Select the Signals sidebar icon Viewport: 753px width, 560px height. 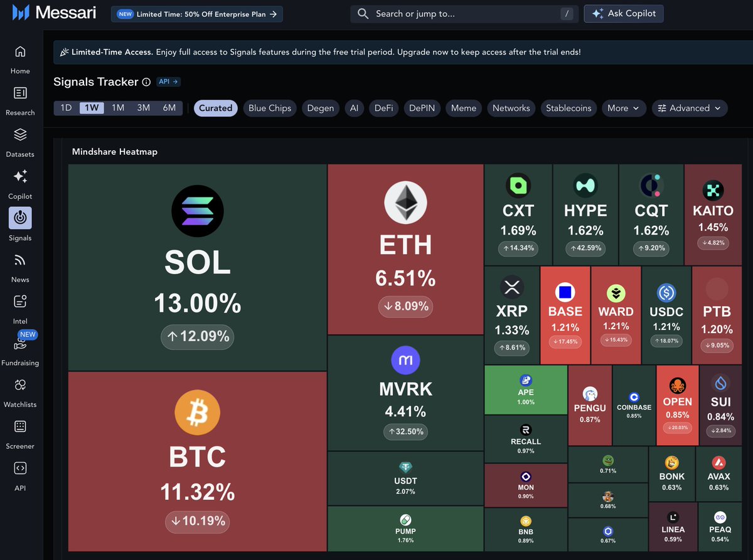pyautogui.click(x=20, y=218)
